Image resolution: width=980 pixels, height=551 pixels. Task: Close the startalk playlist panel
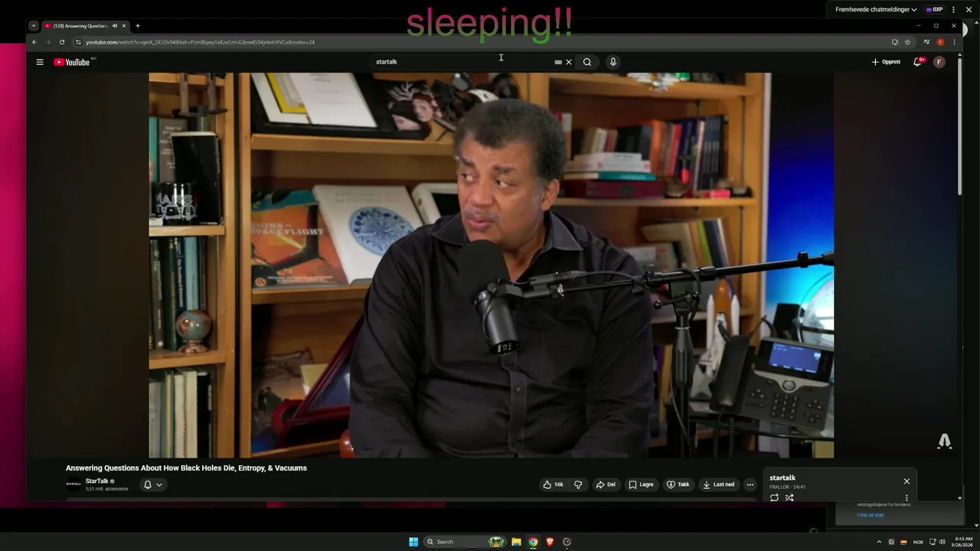906,481
